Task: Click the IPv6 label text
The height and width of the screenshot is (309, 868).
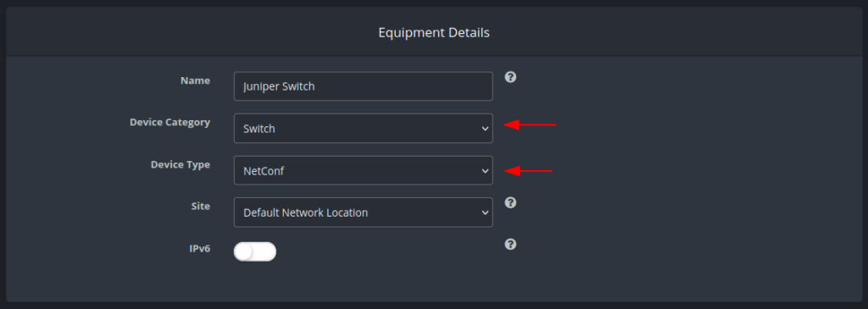Action: 199,248
